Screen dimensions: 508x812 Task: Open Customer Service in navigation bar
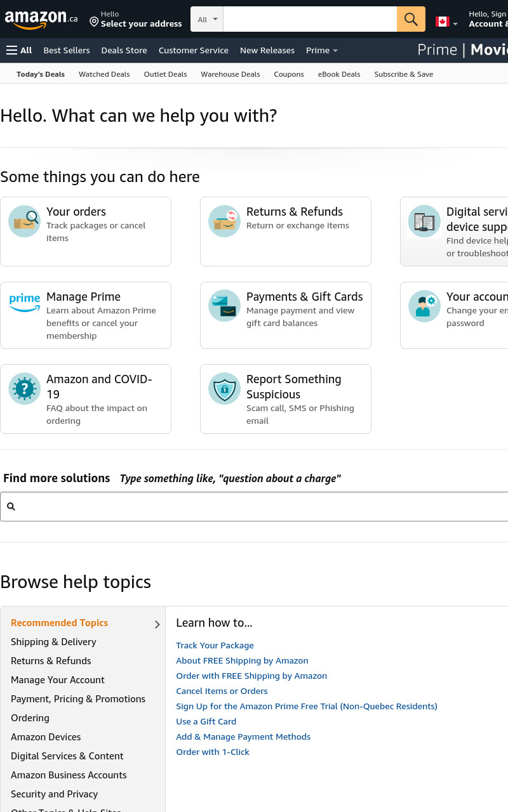point(194,50)
